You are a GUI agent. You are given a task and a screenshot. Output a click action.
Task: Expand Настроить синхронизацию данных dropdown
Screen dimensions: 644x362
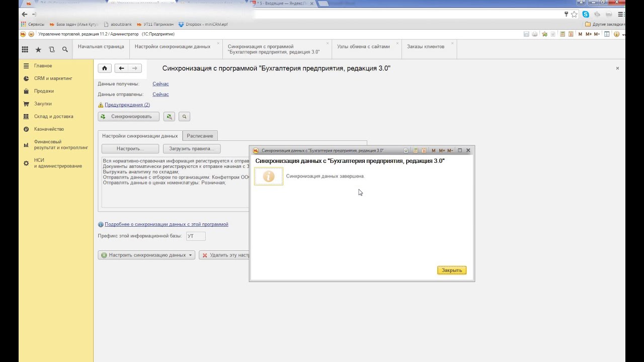pos(190,255)
